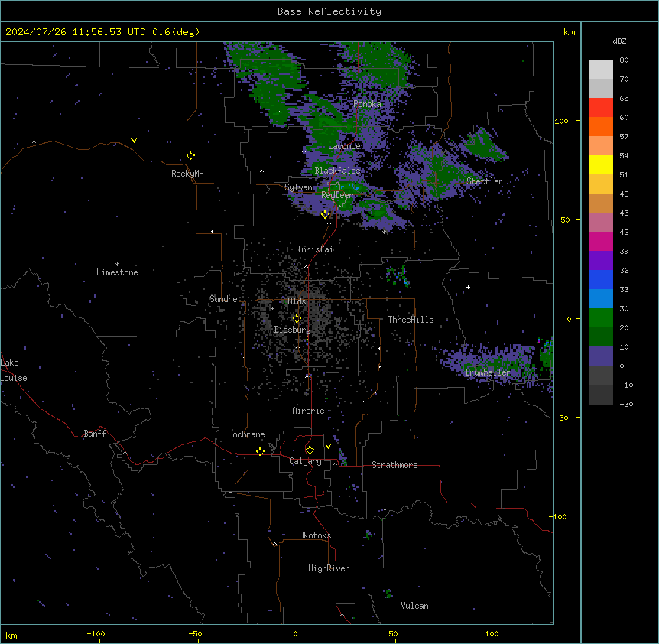
Task: Click the Base_Reflectivity title text
Action: (x=329, y=11)
